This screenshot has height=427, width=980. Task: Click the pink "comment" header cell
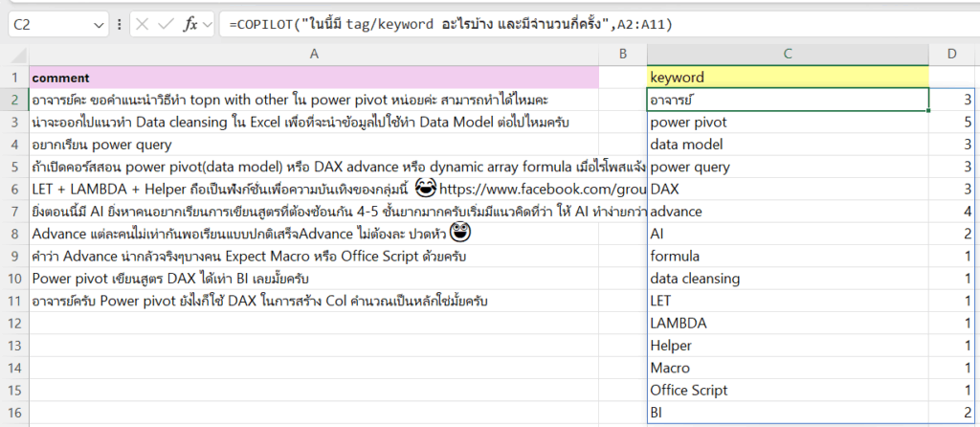click(x=314, y=77)
